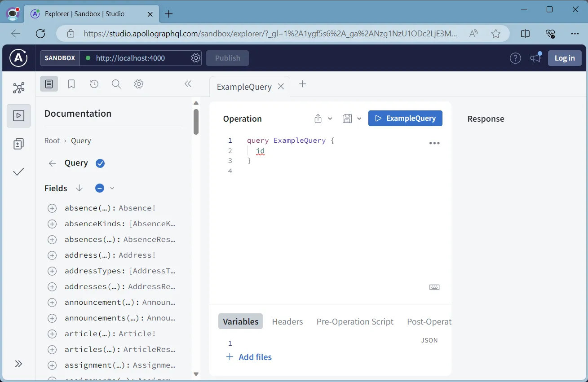588x382 pixels.
Task: Show keyboard shortcuts icon in editor
Action: [x=434, y=287]
